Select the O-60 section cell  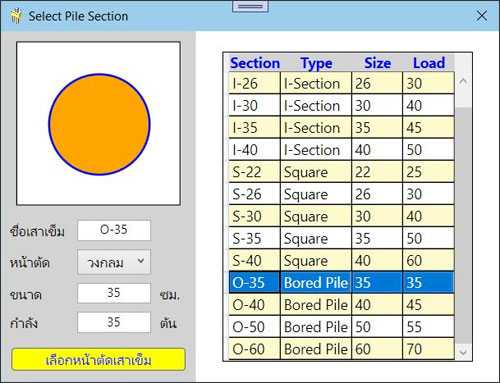point(255,349)
